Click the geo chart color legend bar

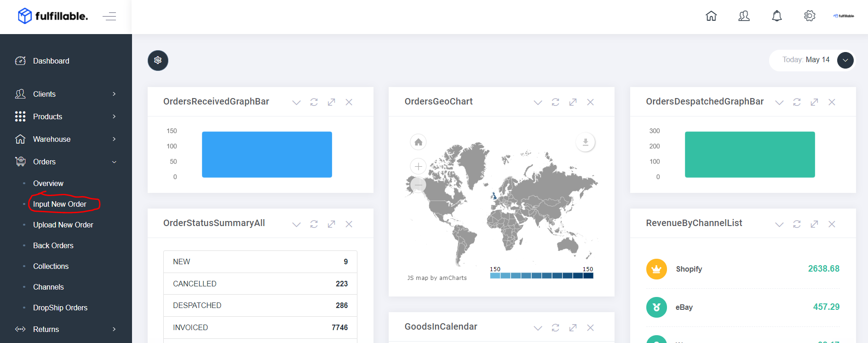541,275
